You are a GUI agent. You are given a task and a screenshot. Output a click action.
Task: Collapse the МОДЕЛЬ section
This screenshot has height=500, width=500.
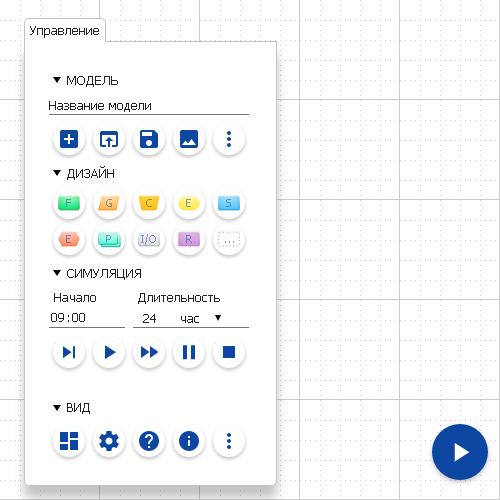coord(57,80)
